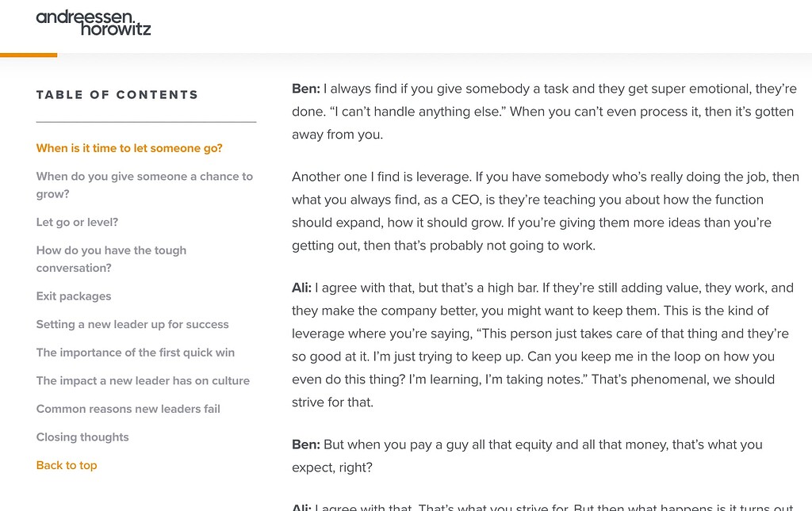Click the blank header area beside the logo
812x511 pixels.
476,24
